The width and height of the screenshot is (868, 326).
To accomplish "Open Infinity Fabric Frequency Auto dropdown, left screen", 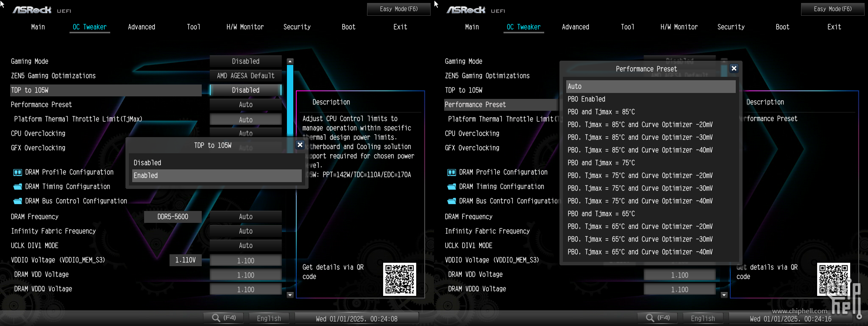I will (x=245, y=231).
